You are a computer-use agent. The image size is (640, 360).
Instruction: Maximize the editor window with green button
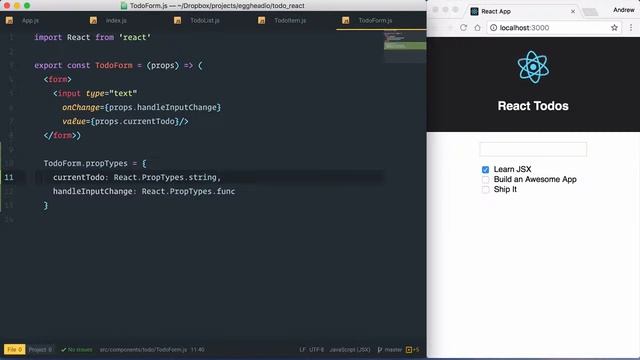[27, 6]
